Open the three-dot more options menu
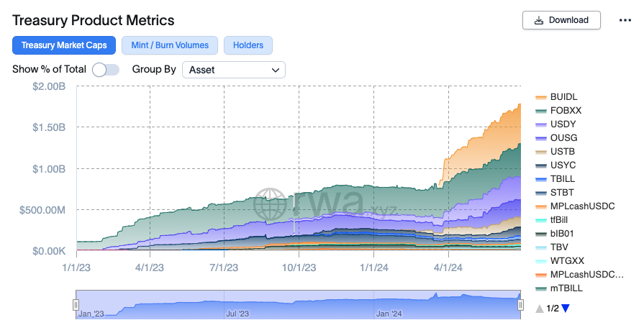The height and width of the screenshot is (333, 644). [x=625, y=20]
